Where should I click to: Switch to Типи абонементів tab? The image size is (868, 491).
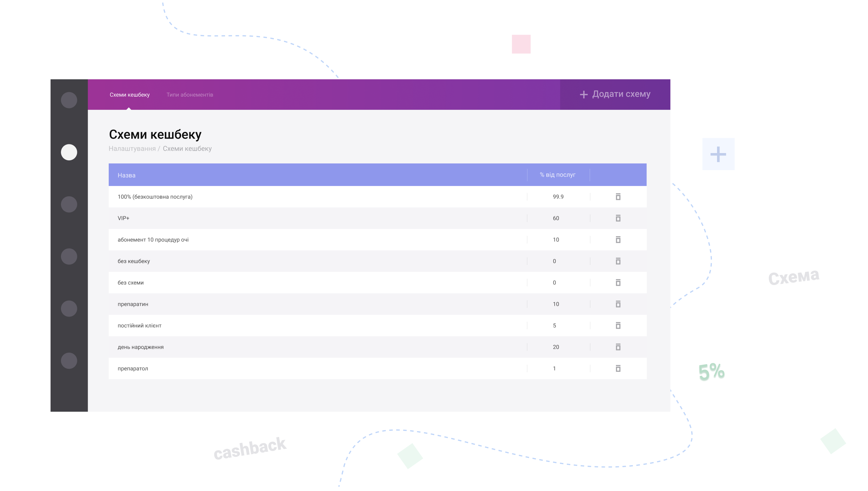190,95
